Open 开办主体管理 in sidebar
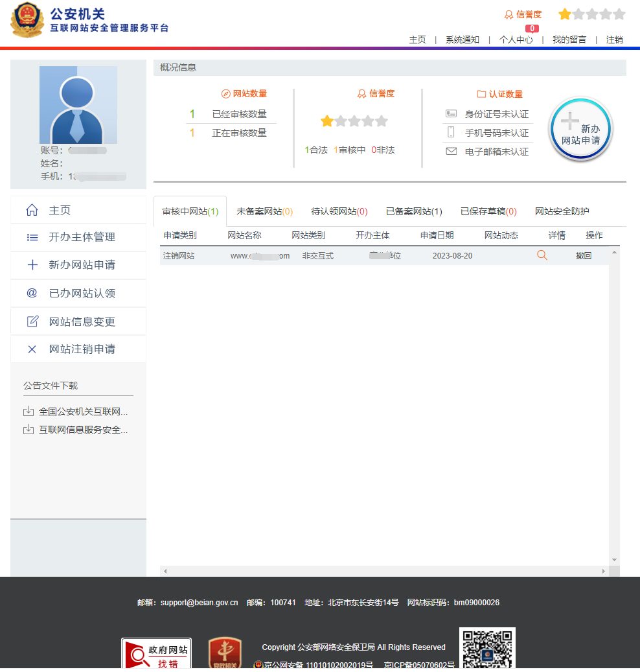Screen dimensions: 640x672 click(78, 237)
